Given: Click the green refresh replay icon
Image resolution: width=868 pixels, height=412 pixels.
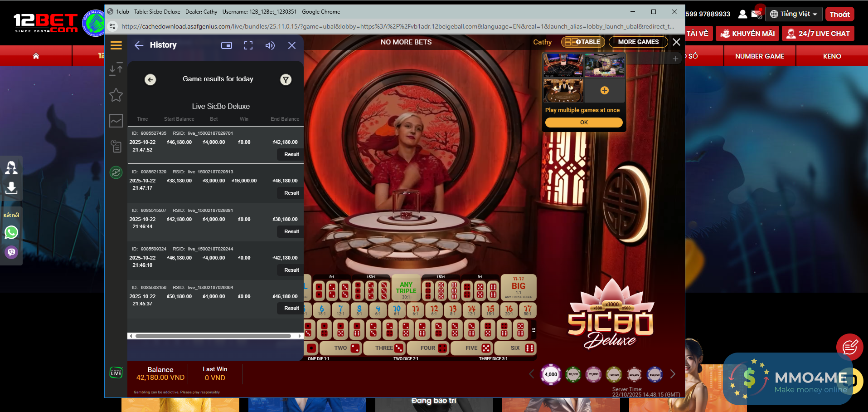Looking at the screenshot, I should pyautogui.click(x=116, y=172).
